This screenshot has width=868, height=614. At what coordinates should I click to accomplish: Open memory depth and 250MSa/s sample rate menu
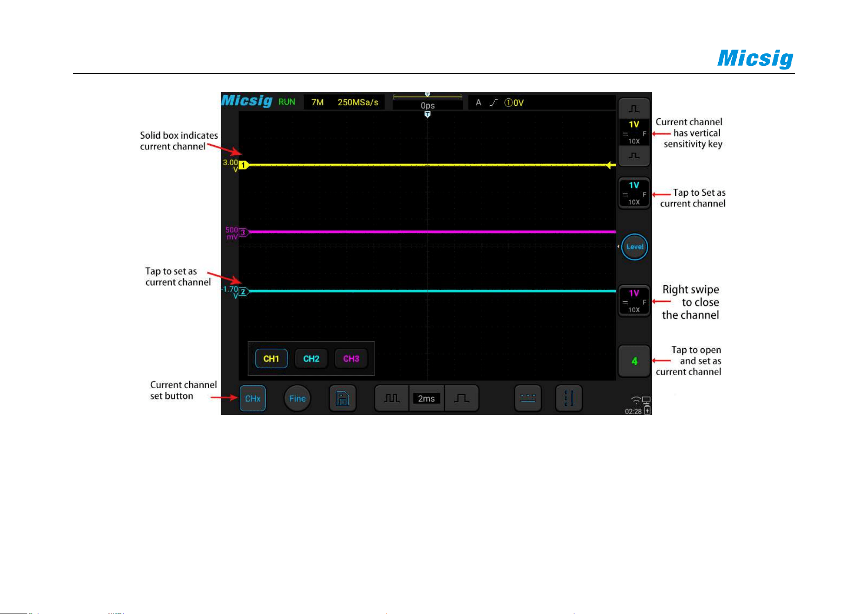[344, 102]
